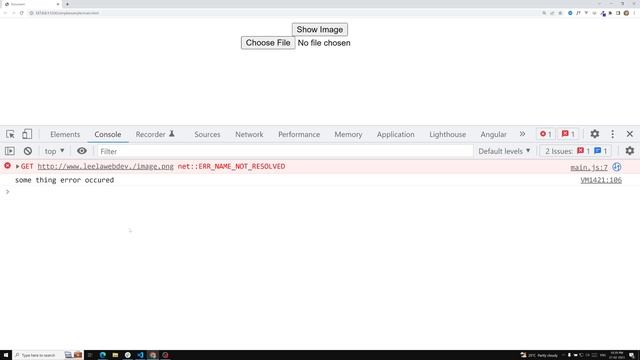Open a new browser tab
The height and width of the screenshot is (360, 640).
click(67, 4)
